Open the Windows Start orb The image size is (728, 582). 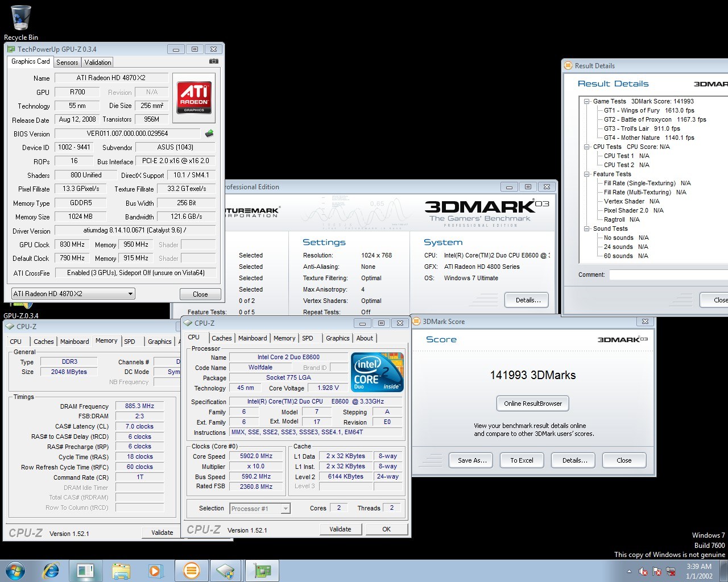[15, 571]
